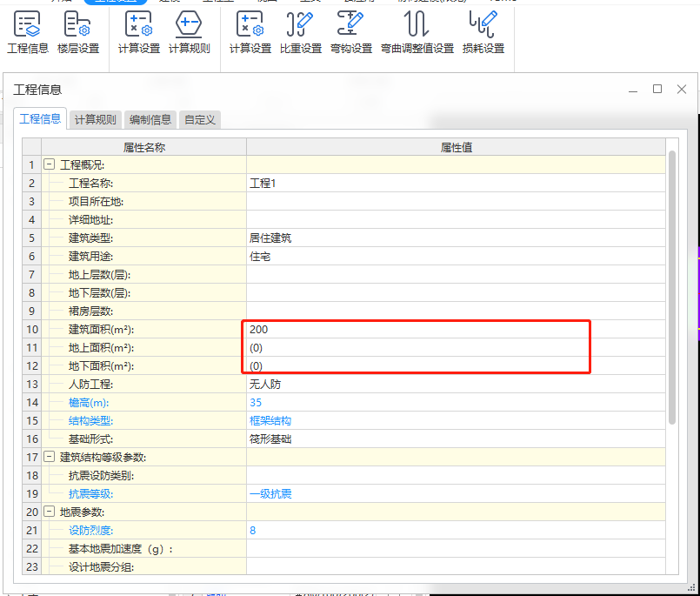Click the 比重设置 toolbar icon
Image resolution: width=700 pixels, height=596 pixels.
click(301, 33)
